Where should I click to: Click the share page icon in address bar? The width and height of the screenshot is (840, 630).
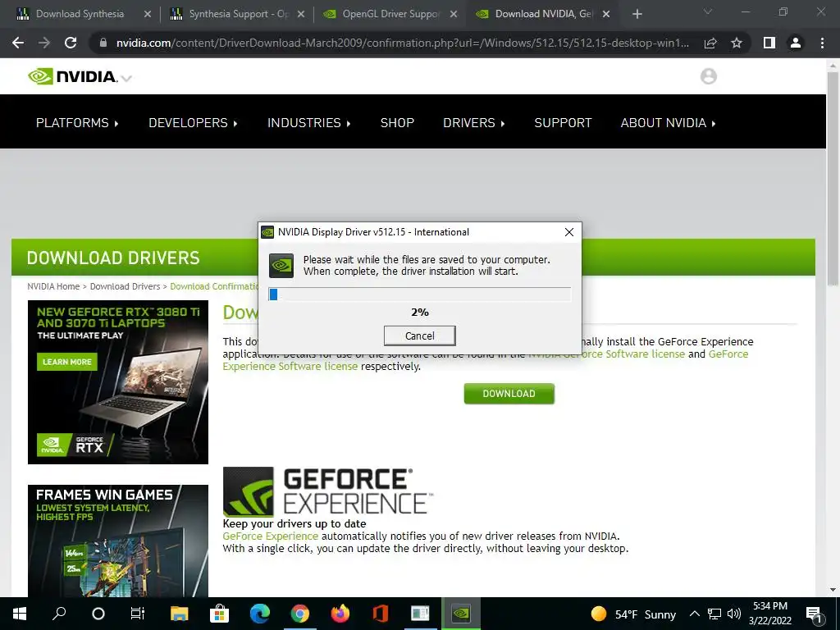pyautogui.click(x=710, y=43)
